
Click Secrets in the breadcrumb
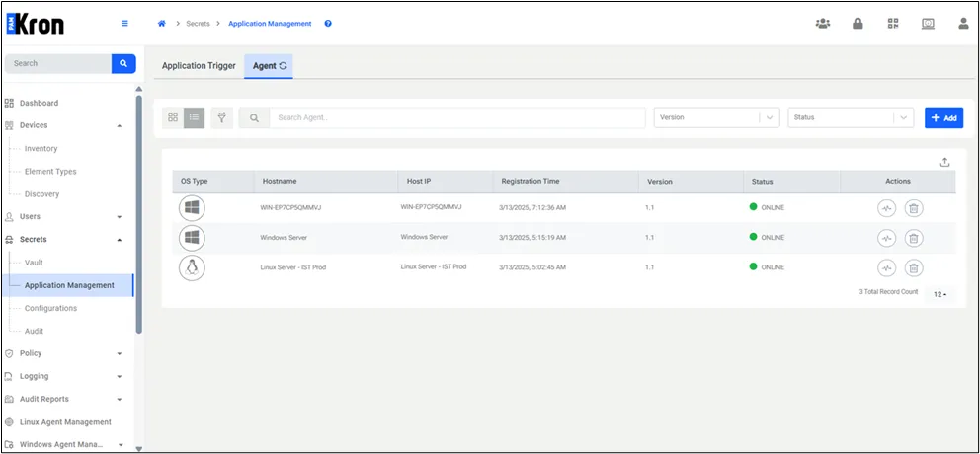199,24
